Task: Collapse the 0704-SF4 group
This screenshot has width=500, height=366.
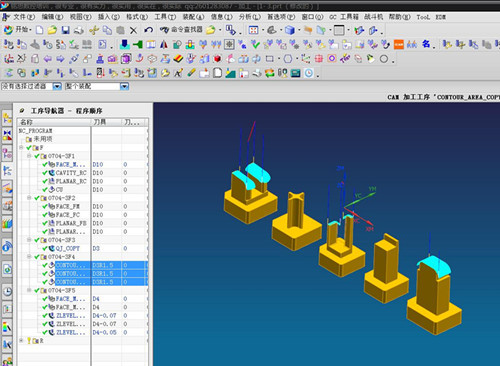Action: tap(29, 257)
